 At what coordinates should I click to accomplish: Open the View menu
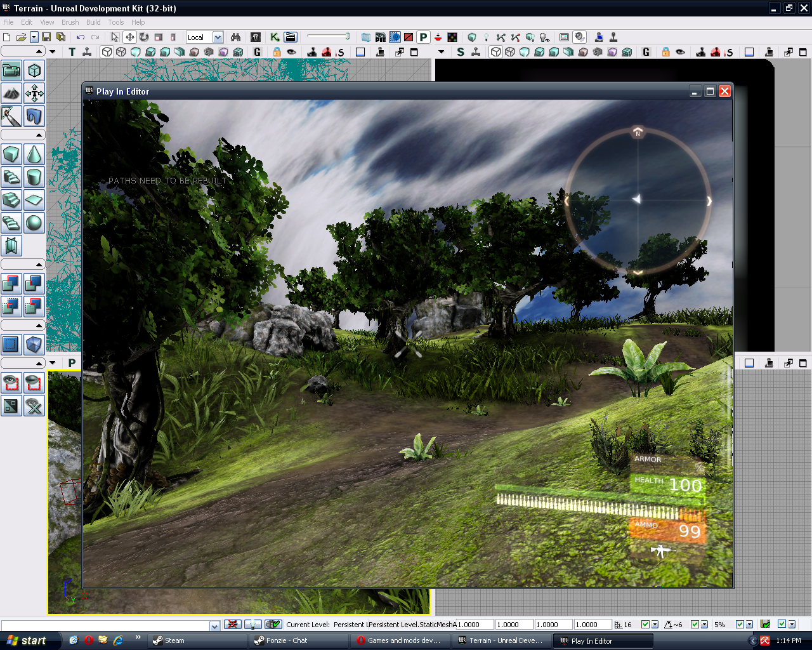coord(47,22)
